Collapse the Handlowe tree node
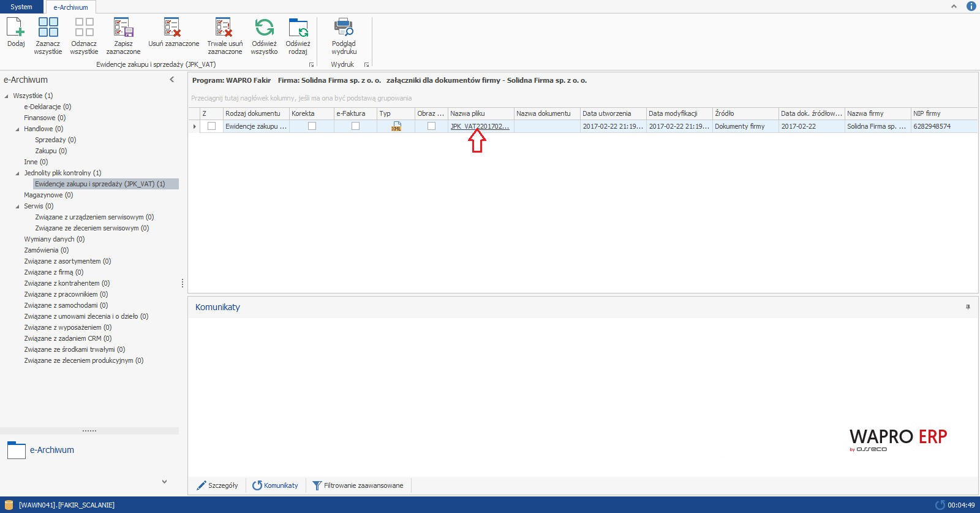The image size is (980, 513). coord(18,129)
